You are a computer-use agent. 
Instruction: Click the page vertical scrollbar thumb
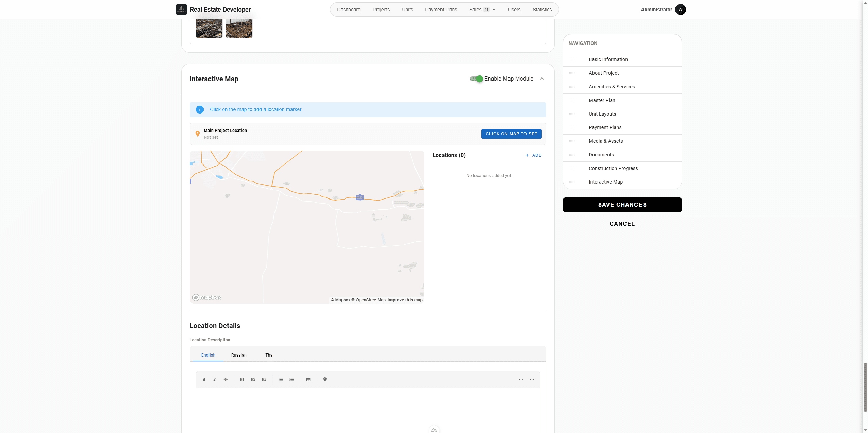865,387
